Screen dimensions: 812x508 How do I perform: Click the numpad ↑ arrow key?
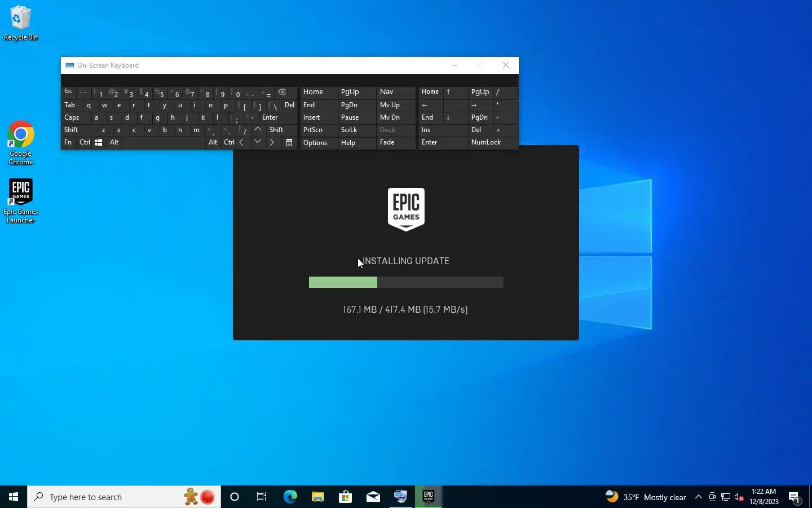[x=456, y=92]
